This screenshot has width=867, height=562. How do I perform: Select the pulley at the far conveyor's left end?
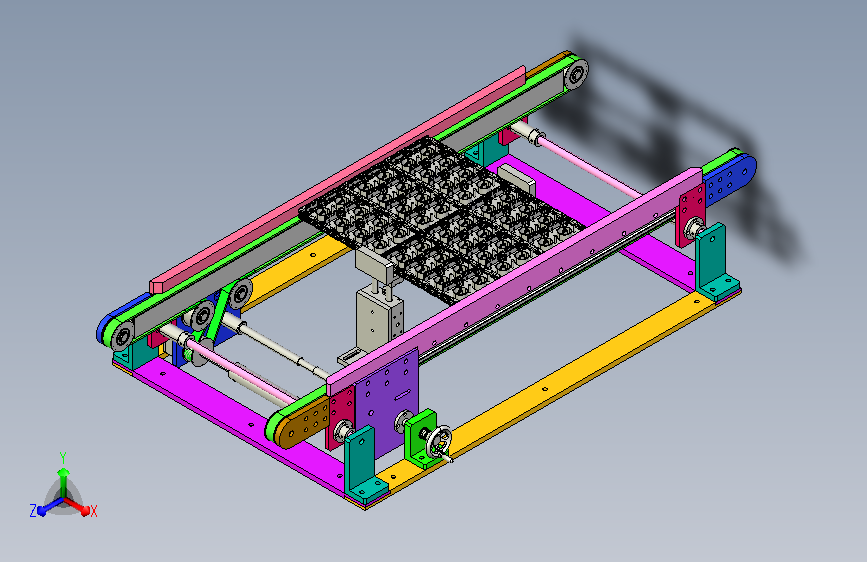[x=122, y=335]
